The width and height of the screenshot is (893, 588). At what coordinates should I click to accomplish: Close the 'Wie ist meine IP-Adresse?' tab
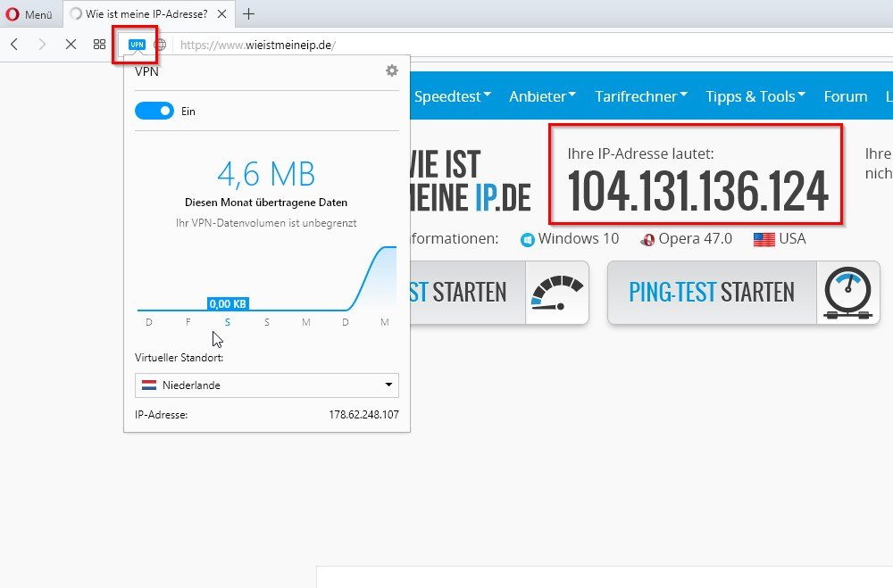[x=222, y=14]
